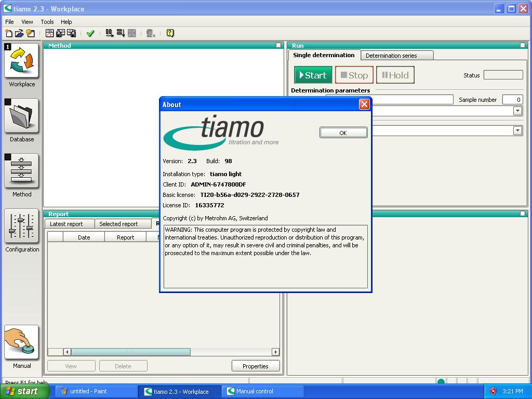This screenshot has height=399, width=532.
Task: Close the About dialog with red X
Action: 364,104
